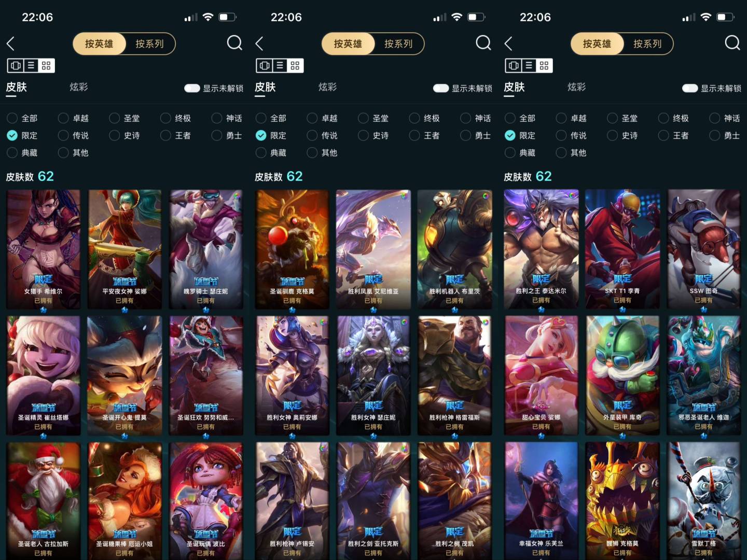
Task: Select list view icon in the middle screen
Action: point(280,65)
